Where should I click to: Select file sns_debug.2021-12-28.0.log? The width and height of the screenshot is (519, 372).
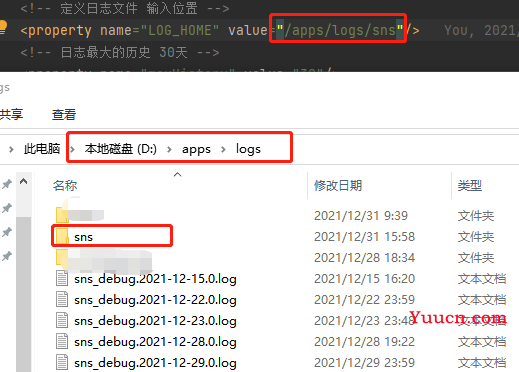coord(155,342)
